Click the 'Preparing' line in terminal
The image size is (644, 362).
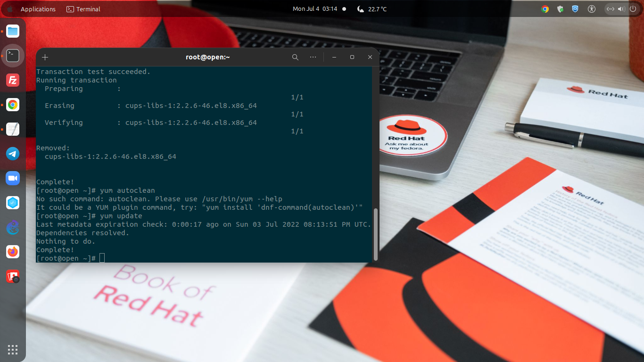tap(83, 89)
